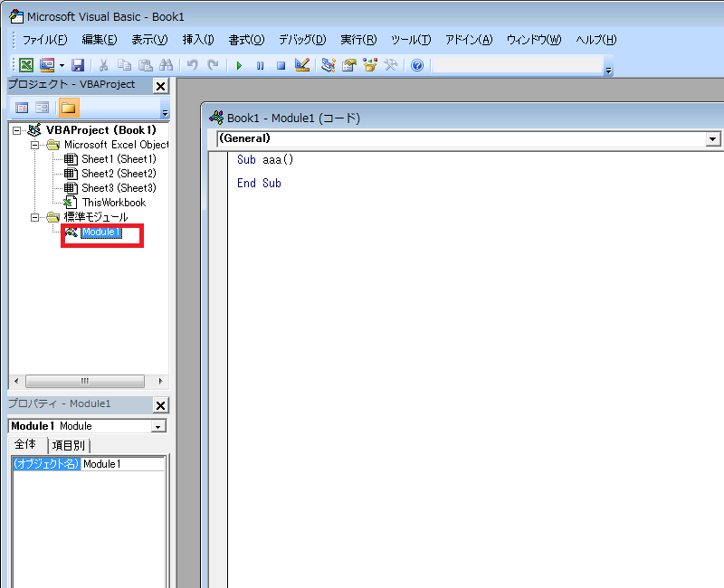This screenshot has width=724, height=588.
Task: Open the アドイン(A) menu
Action: coord(469,40)
